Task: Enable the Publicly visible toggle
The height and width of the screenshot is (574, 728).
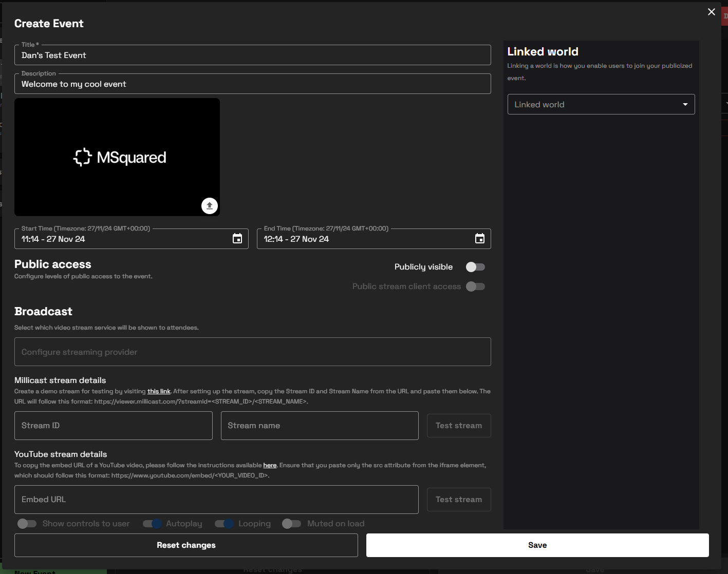Action: [475, 267]
